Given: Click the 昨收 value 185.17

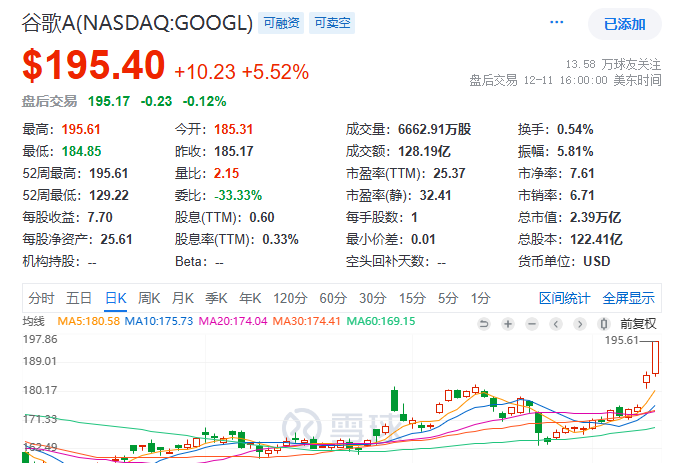Looking at the screenshot, I should 234,151.
